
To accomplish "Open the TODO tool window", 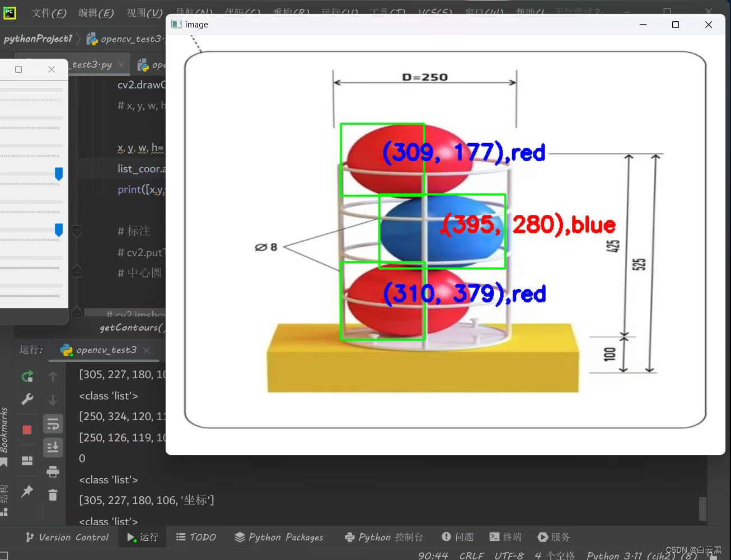I will point(196,537).
